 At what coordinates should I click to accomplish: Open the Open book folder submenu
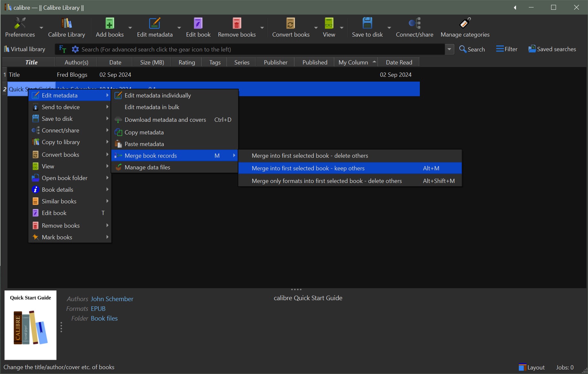pos(70,178)
